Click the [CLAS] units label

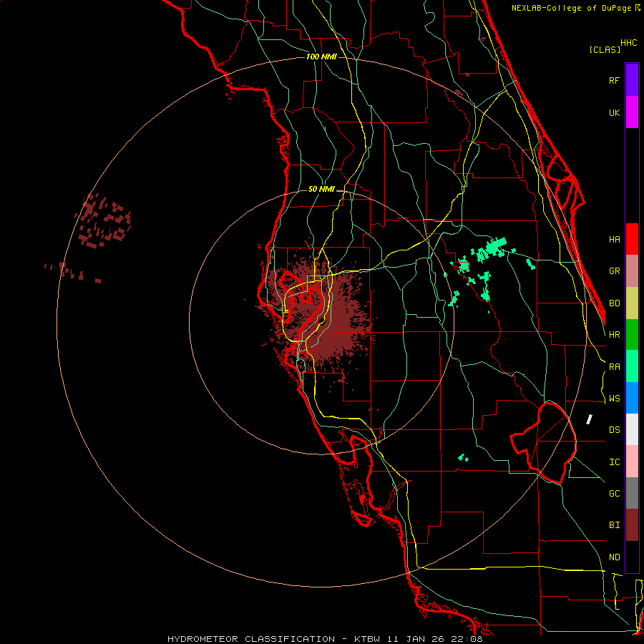pos(605,49)
